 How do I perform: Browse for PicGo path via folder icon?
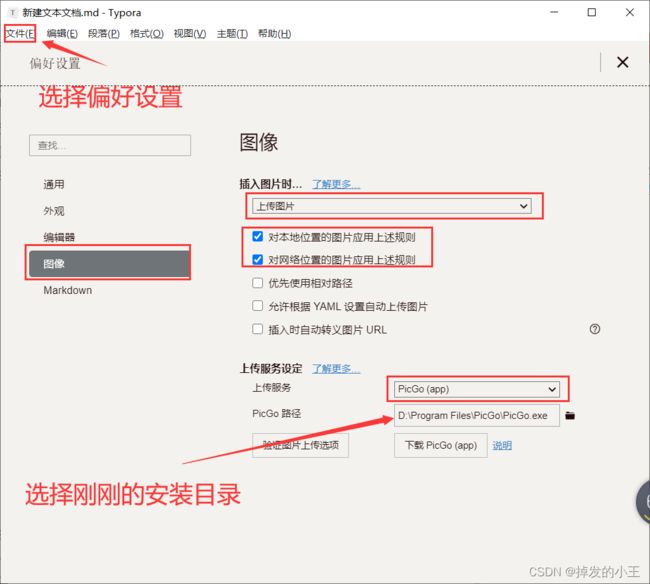click(570, 415)
